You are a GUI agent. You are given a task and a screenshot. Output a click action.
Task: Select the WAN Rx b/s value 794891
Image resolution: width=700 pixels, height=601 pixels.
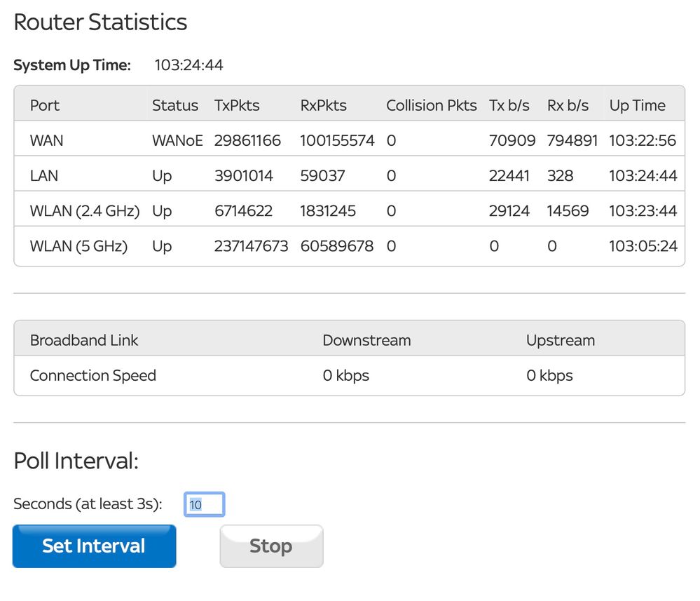click(x=572, y=140)
